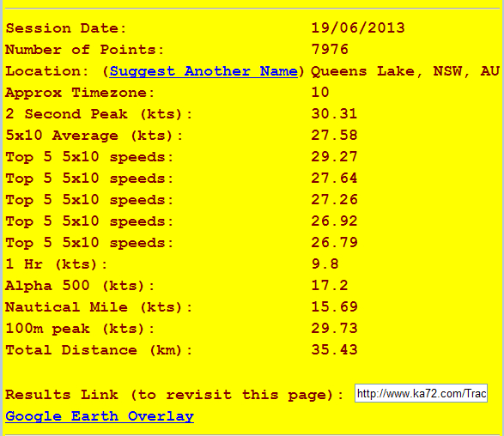Click the Number of Points value 7976
This screenshot has width=504, height=436.
[x=330, y=50]
